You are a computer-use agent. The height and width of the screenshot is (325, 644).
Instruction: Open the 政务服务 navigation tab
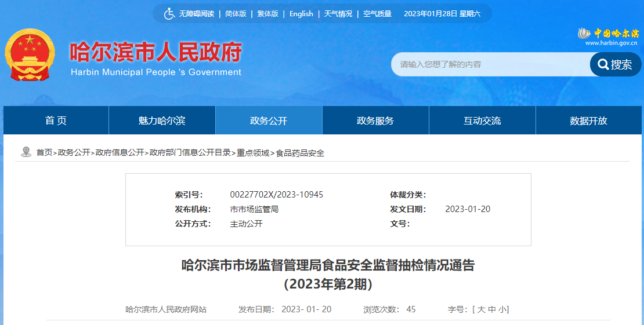tap(375, 120)
